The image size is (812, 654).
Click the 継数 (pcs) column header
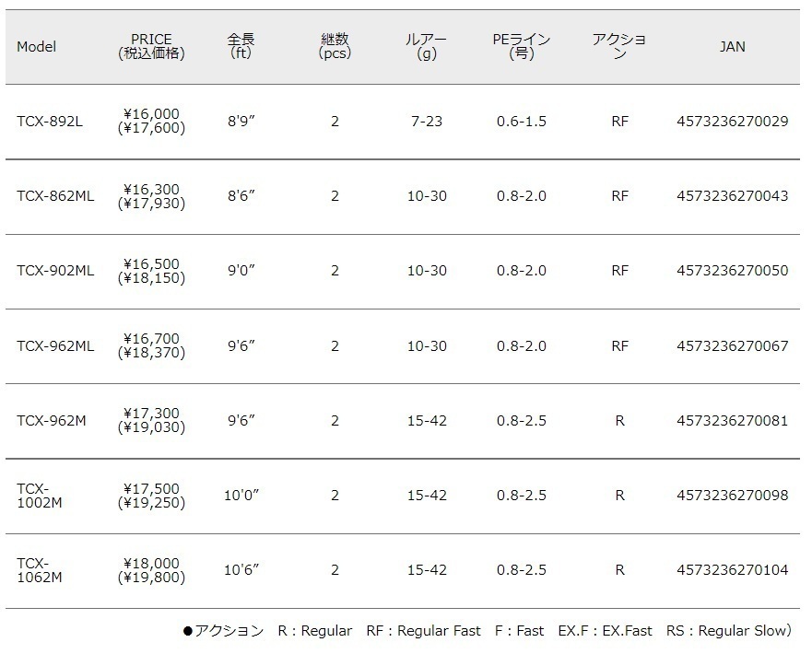335,47
